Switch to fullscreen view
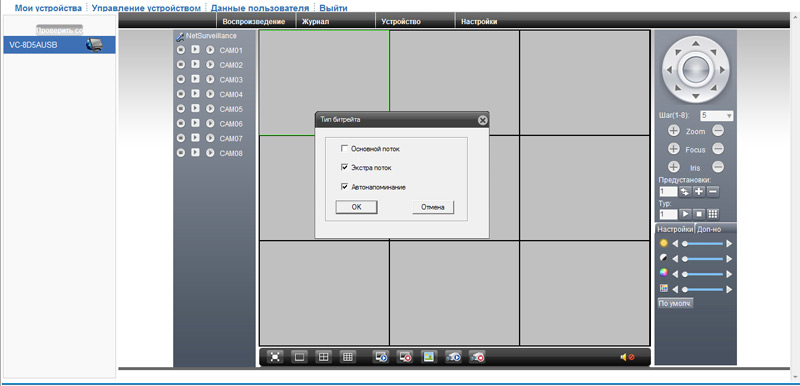The width and height of the screenshot is (800, 386). pos(275,357)
